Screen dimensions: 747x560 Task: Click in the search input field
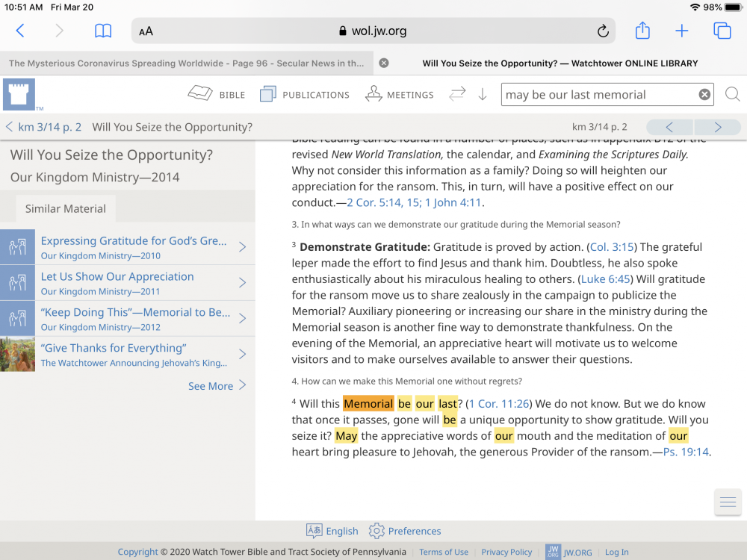[x=598, y=95]
